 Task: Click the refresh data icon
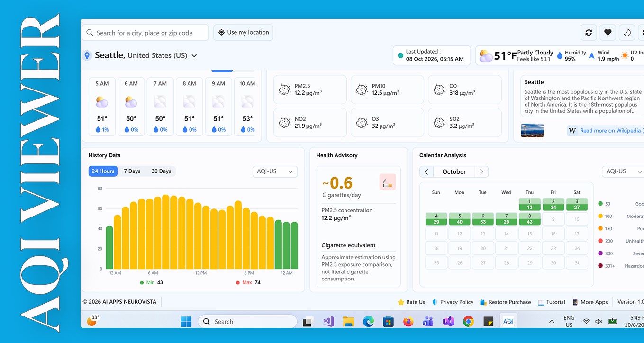click(x=589, y=33)
